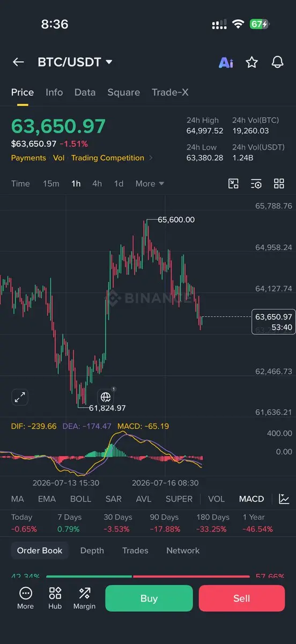
Task: Select the 1h timeframe
Action: (76, 184)
